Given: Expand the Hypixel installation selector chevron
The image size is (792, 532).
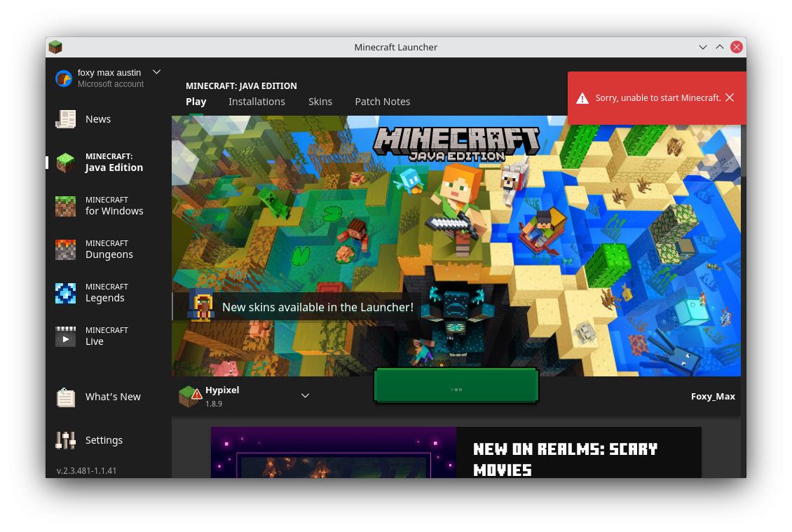Looking at the screenshot, I should tap(305, 395).
